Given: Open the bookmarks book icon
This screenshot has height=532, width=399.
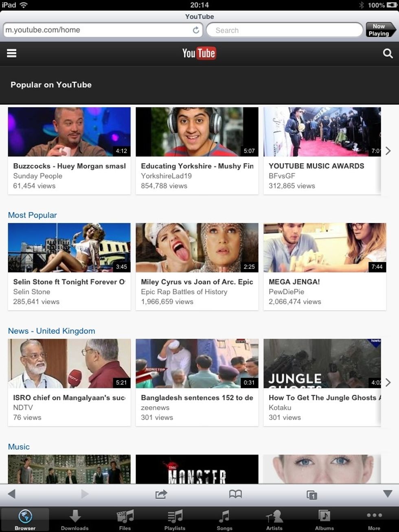Looking at the screenshot, I should (235, 494).
